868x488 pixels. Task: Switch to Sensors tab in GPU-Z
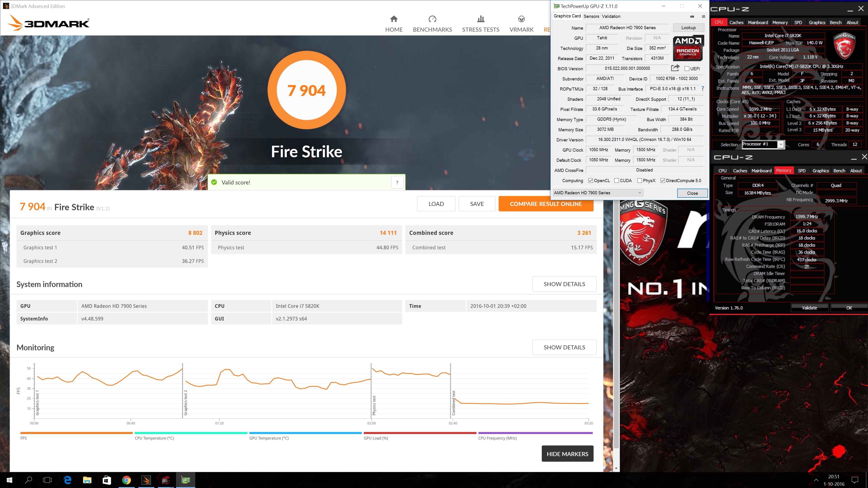(x=591, y=16)
